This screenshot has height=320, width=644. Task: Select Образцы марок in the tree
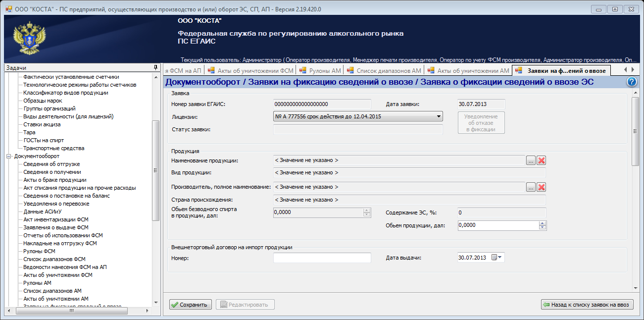(x=43, y=101)
